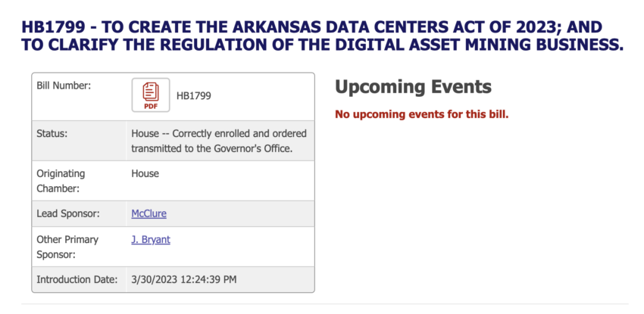Select the Originating Chamber label

(x=61, y=181)
